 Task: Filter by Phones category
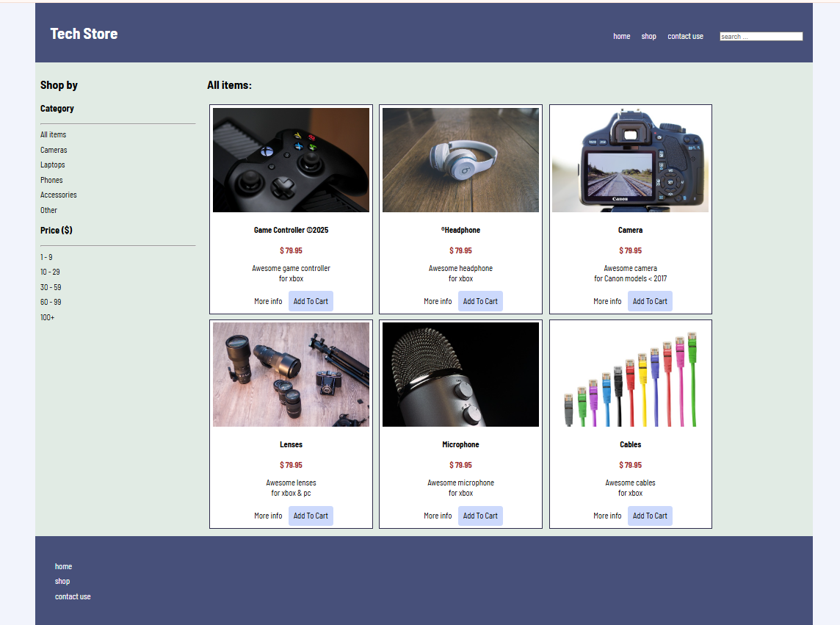51,180
